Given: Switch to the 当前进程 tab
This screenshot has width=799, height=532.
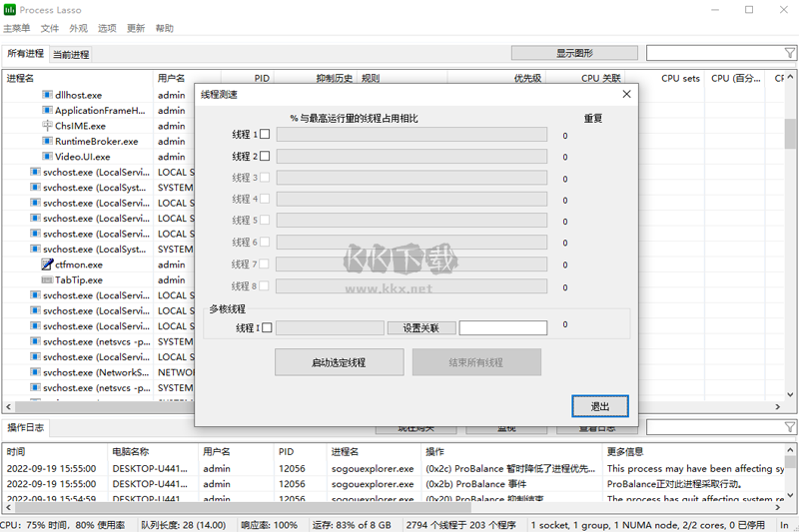Looking at the screenshot, I should click(71, 55).
